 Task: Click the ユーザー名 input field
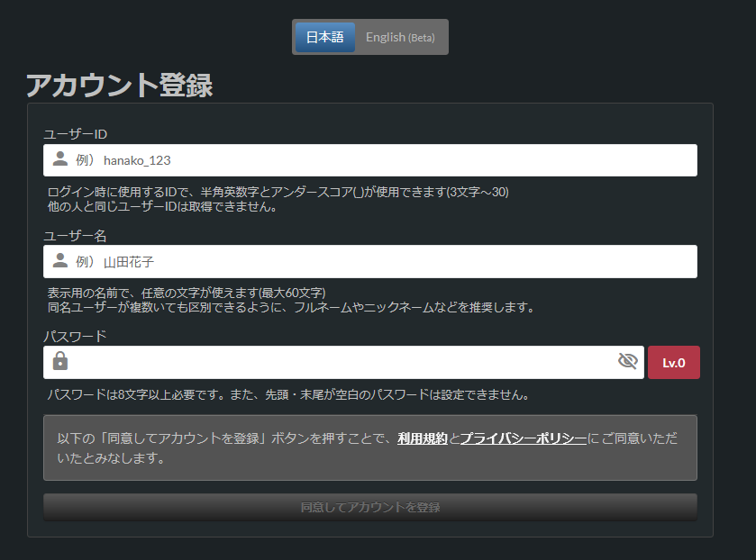(x=369, y=262)
